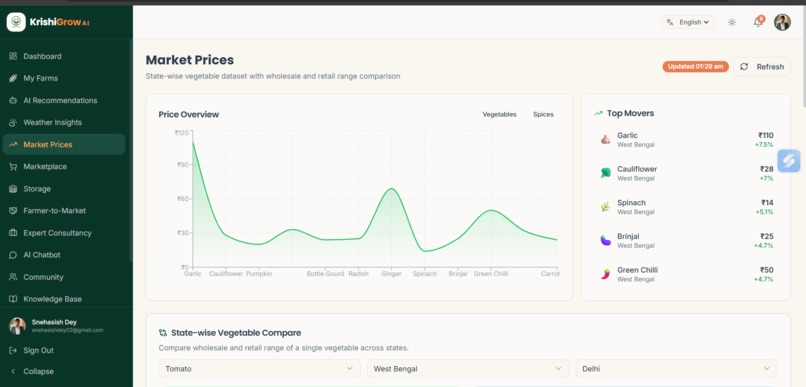Open the English language dropdown
Image resolution: width=806 pixels, height=387 pixels.
(x=688, y=22)
